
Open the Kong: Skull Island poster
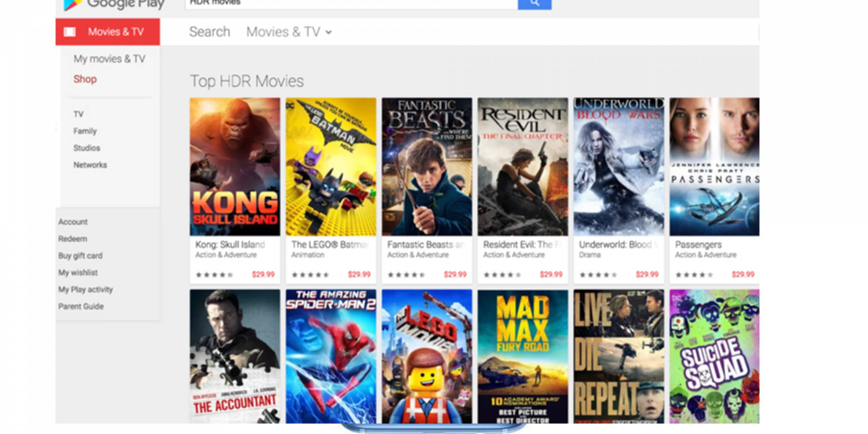(x=235, y=167)
